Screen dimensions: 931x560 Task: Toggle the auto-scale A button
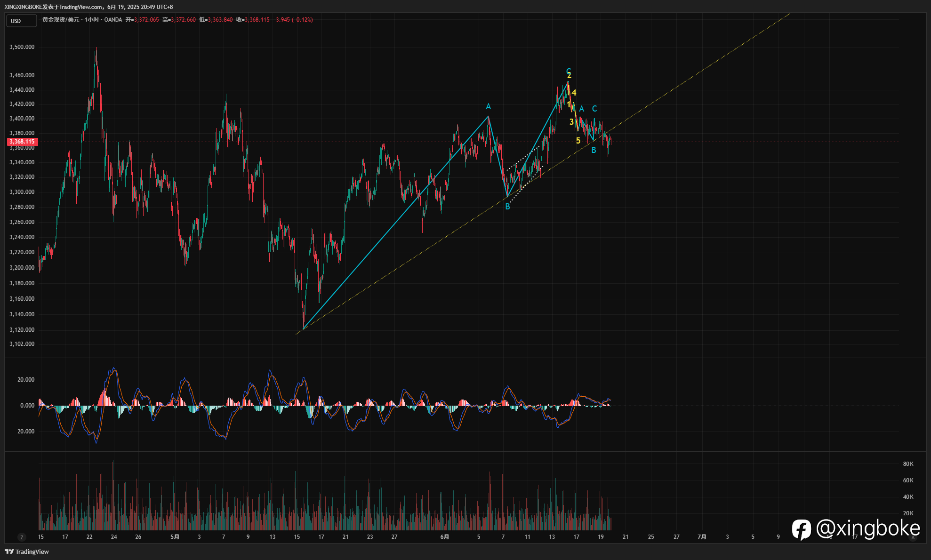tap(913, 537)
